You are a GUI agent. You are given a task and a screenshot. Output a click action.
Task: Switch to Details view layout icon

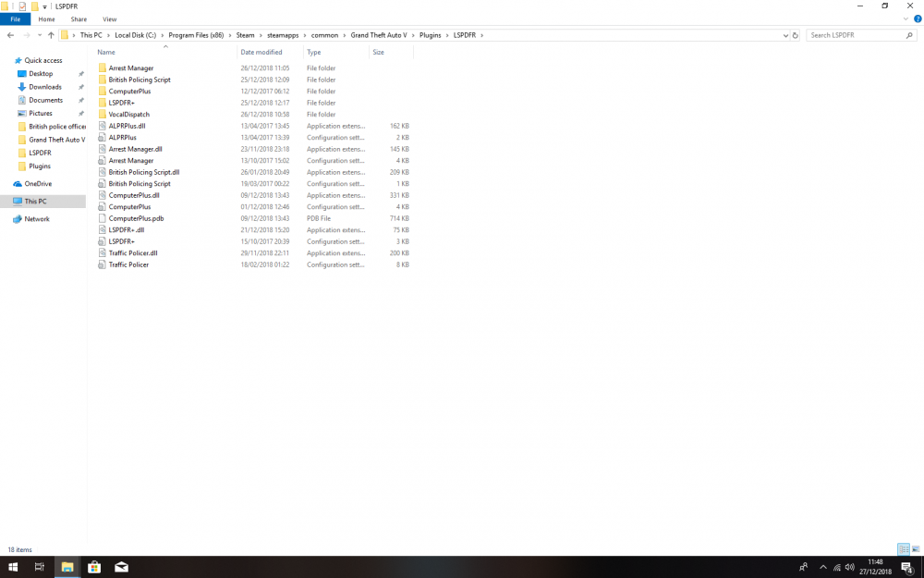pos(904,549)
